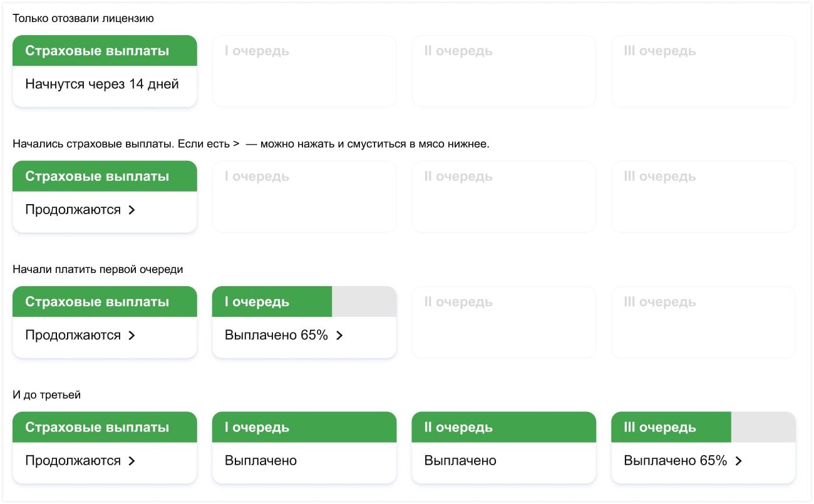Open chevron beside "Выплачено 65%" in III очередь card
The width and height of the screenshot is (814, 504).
738,461
